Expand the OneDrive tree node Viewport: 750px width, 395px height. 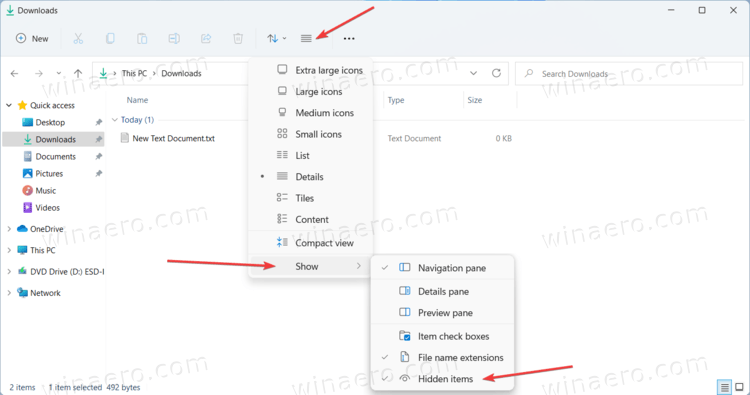point(9,229)
